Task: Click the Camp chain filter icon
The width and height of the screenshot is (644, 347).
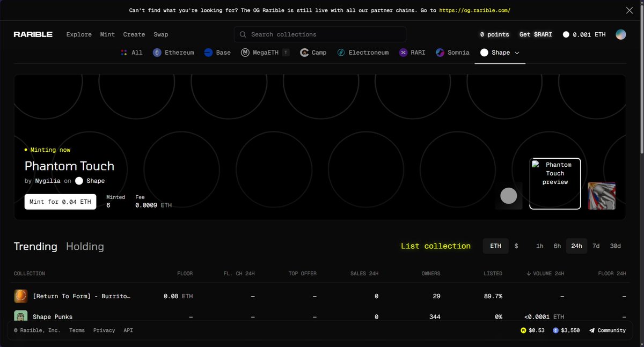Action: click(x=304, y=52)
